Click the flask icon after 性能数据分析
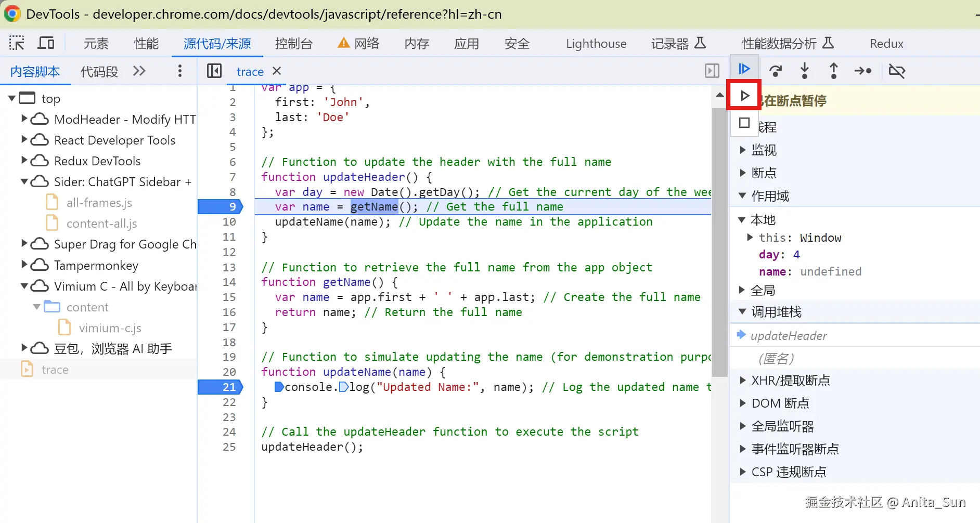 pos(828,43)
